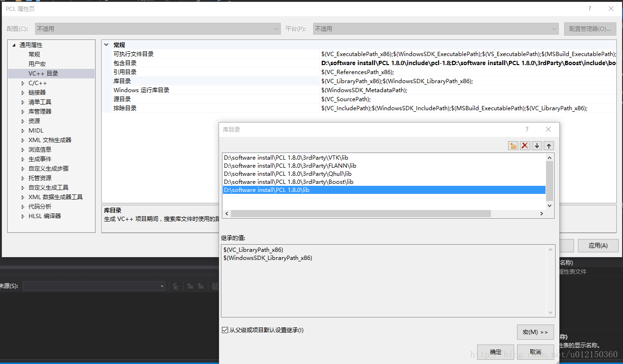Select VC++ 目录 in the property tree

pyautogui.click(x=43, y=74)
